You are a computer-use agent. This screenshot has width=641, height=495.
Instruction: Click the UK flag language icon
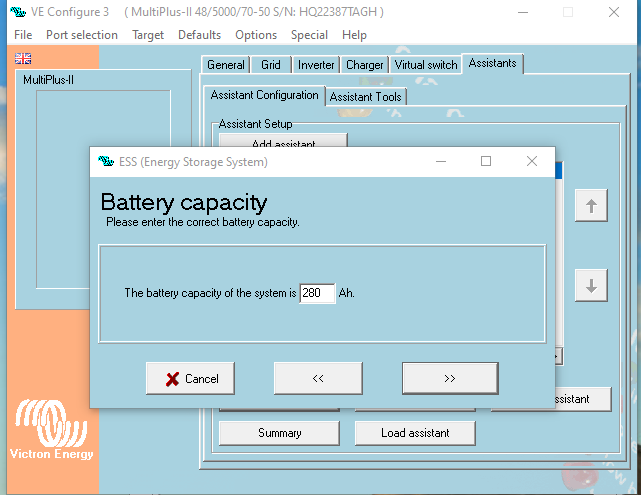[x=23, y=58]
